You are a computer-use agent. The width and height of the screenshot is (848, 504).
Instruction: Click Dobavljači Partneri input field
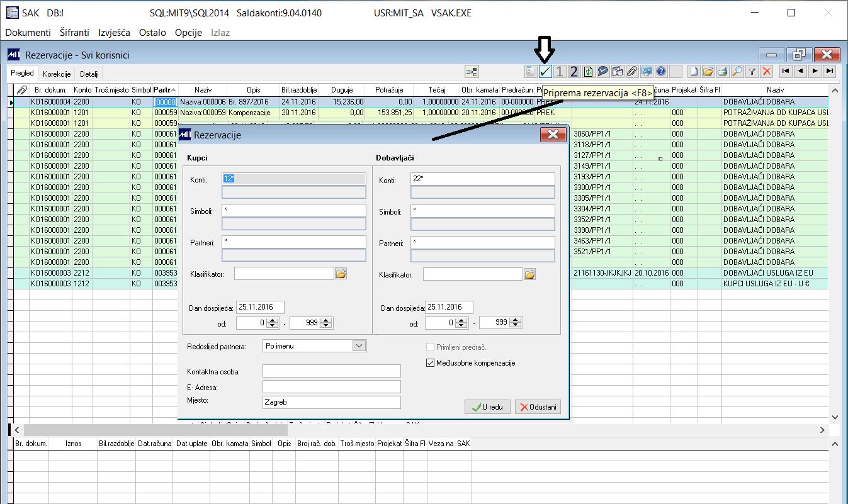[x=483, y=242]
